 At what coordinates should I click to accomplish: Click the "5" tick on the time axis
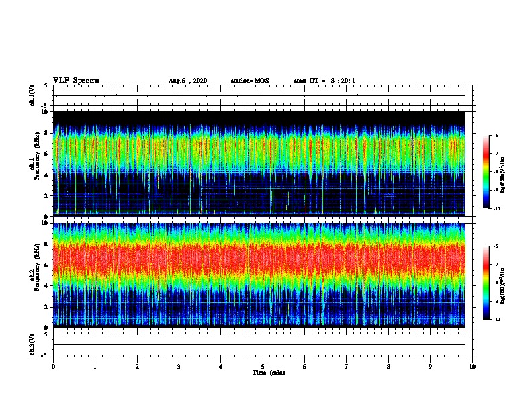(x=263, y=367)
